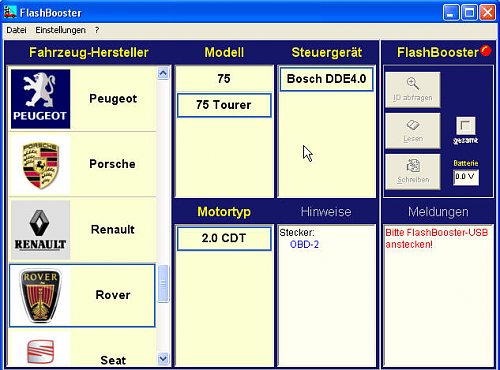Select the Peugeot lion logo
The image size is (500, 370).
40,99
